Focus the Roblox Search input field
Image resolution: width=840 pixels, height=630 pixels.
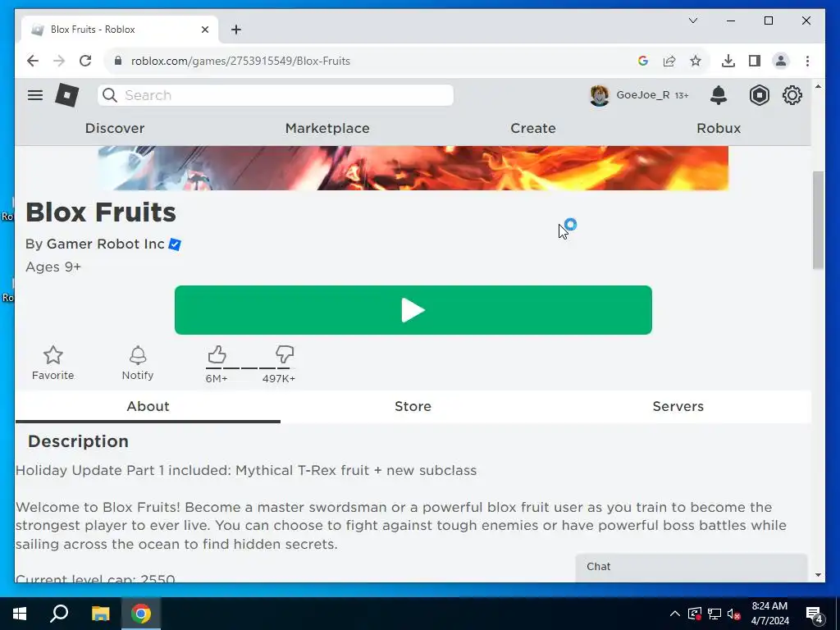(276, 95)
